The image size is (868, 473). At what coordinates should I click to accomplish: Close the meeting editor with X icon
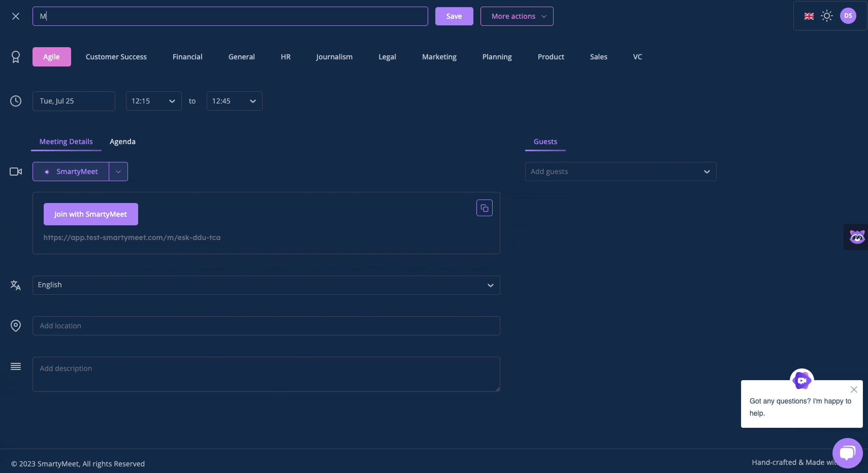[16, 16]
